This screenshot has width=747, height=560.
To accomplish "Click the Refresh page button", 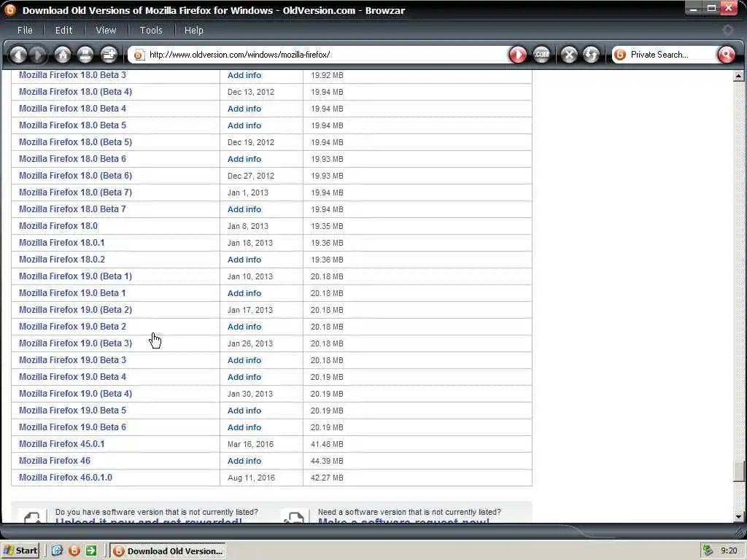I will point(591,55).
